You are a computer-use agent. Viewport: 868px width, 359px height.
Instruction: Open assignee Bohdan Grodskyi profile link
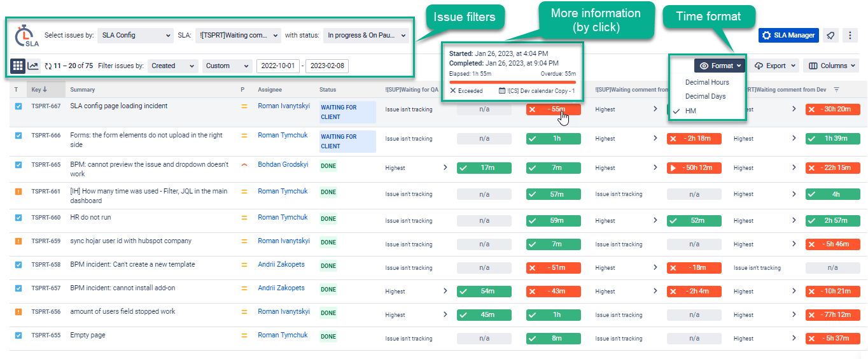pos(283,165)
